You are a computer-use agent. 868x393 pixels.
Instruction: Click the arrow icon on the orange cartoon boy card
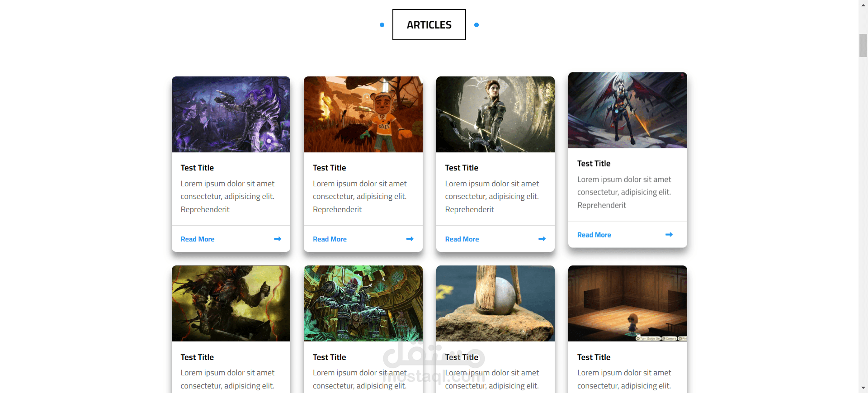[x=410, y=239]
